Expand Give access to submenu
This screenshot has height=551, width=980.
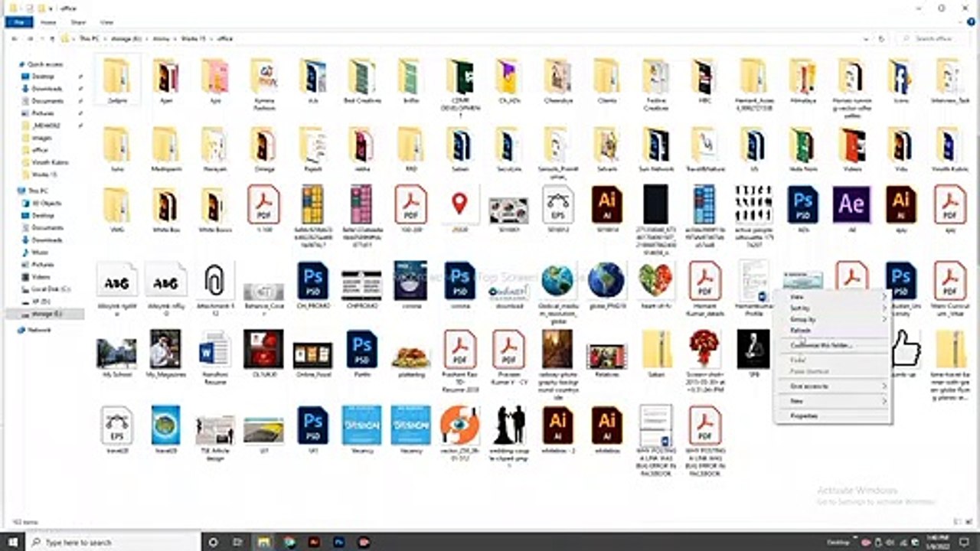pos(832,386)
